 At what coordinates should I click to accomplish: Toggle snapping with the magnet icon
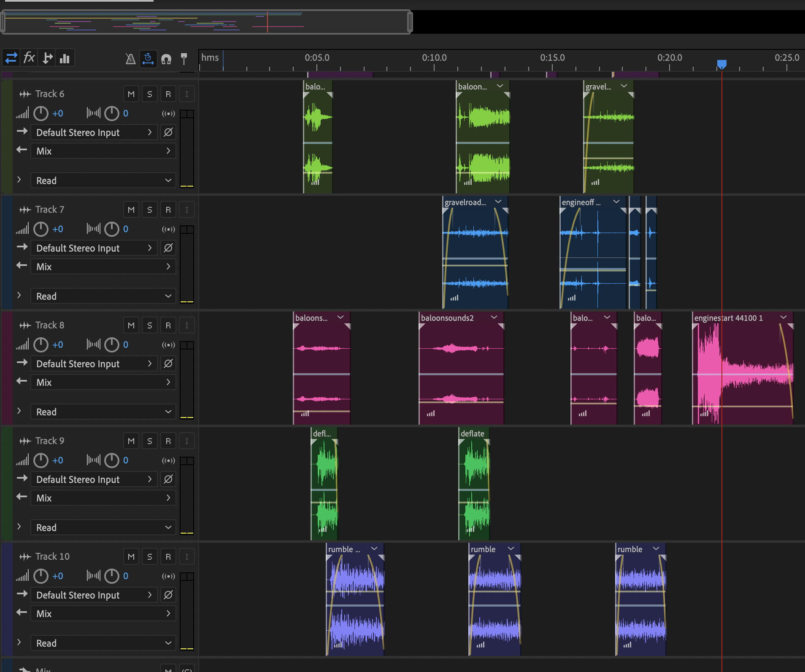tap(166, 59)
